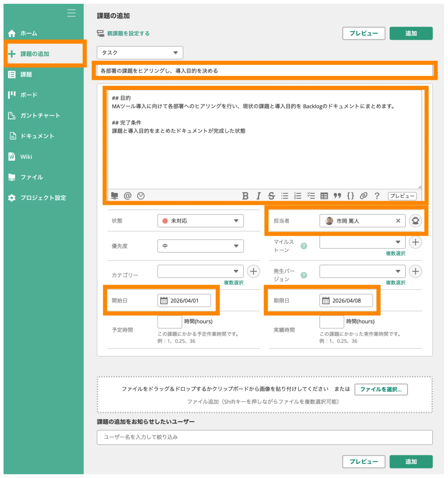Image resolution: width=448 pixels, height=478 pixels.
Task: Open the タスク issue type dropdown
Action: pos(140,53)
